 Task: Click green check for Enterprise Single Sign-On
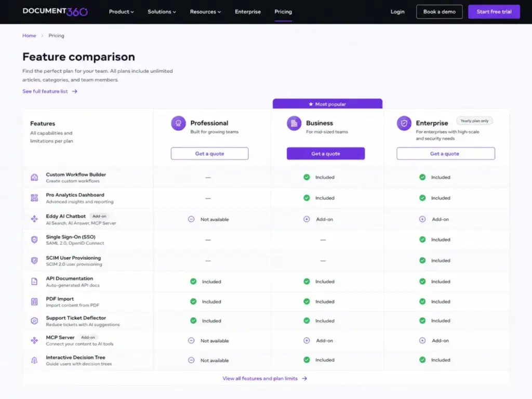(422, 240)
